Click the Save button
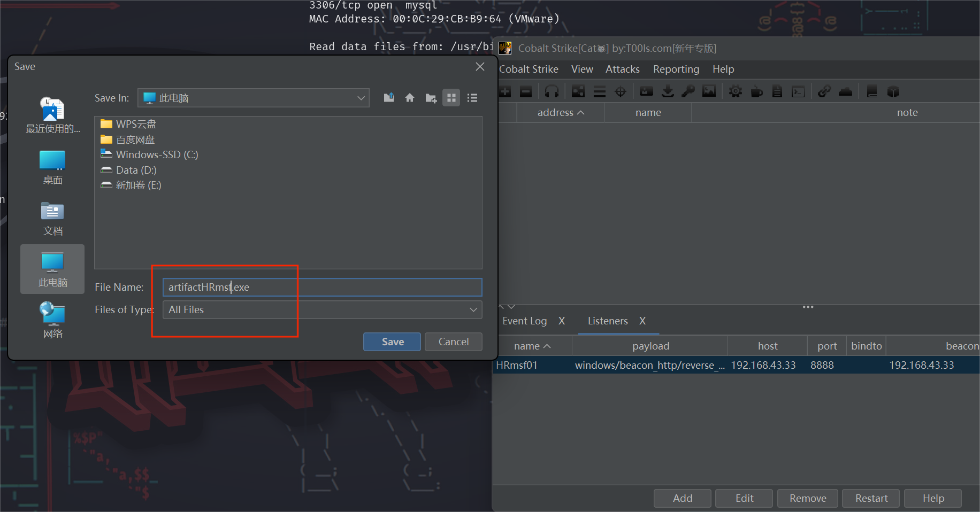The image size is (980, 512). click(x=392, y=342)
